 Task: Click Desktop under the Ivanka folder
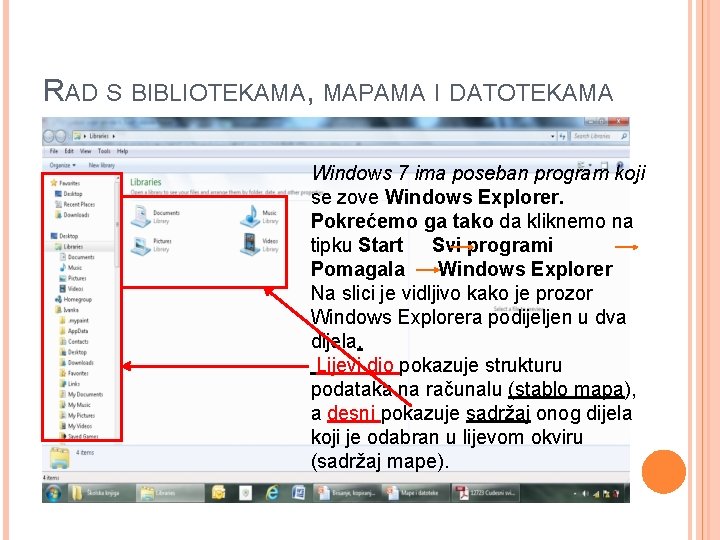tap(73, 352)
